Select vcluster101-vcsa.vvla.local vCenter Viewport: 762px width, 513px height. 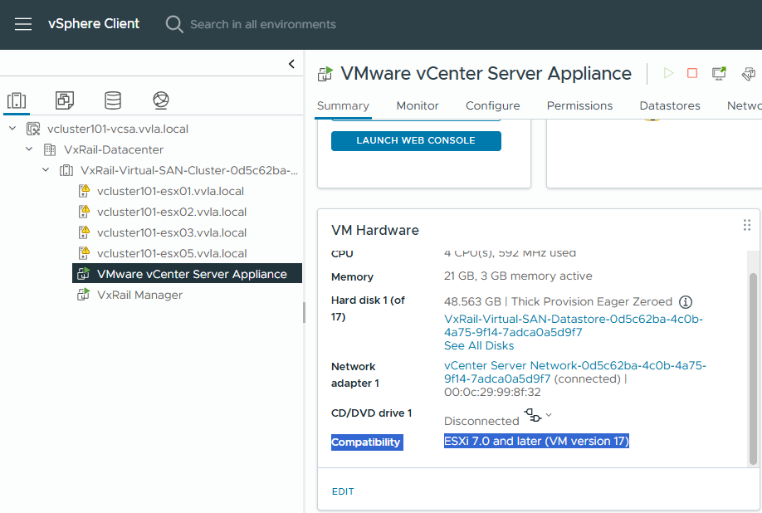tap(118, 129)
